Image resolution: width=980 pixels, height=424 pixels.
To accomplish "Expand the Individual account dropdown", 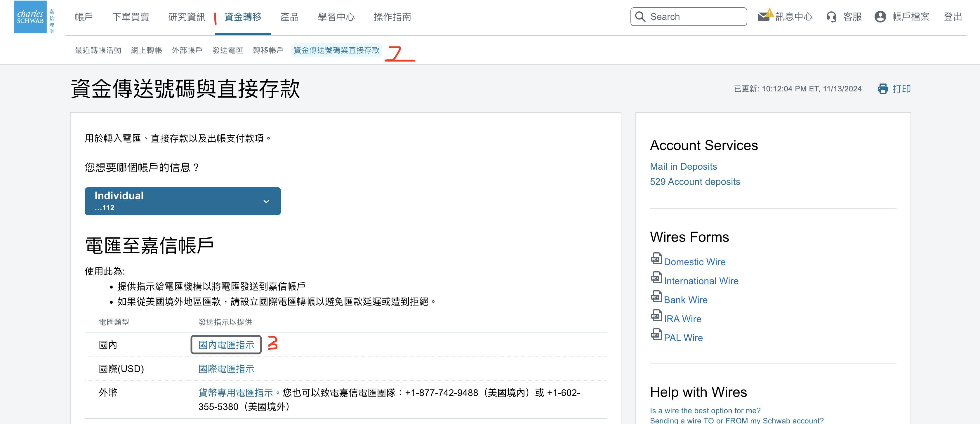I will tap(183, 201).
